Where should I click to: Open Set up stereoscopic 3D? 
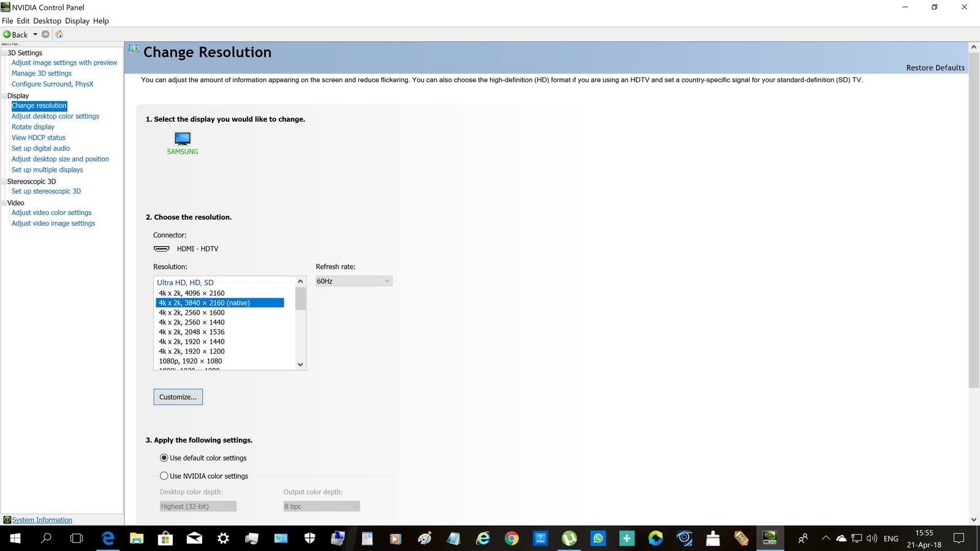point(47,191)
